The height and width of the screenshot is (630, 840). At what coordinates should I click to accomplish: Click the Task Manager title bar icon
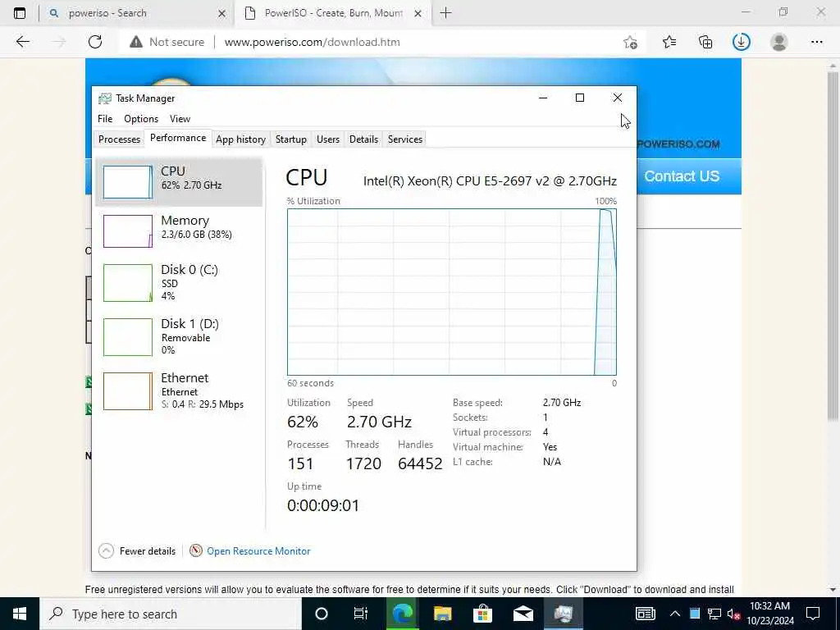point(105,98)
